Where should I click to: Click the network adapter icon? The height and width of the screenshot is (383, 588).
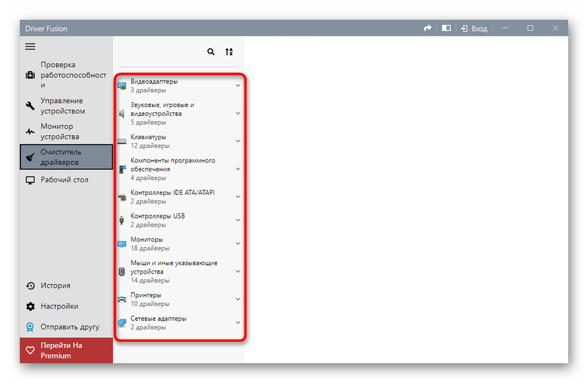coord(122,322)
